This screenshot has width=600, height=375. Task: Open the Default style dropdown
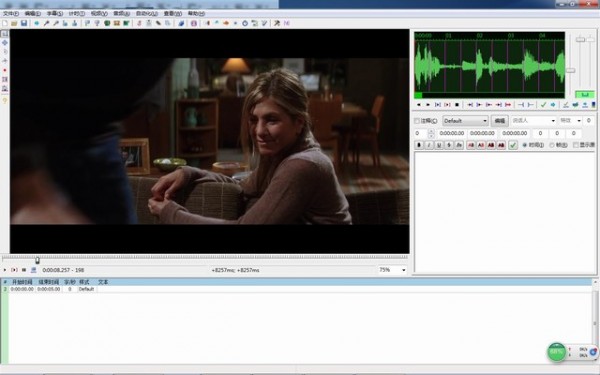pyautogui.click(x=465, y=121)
